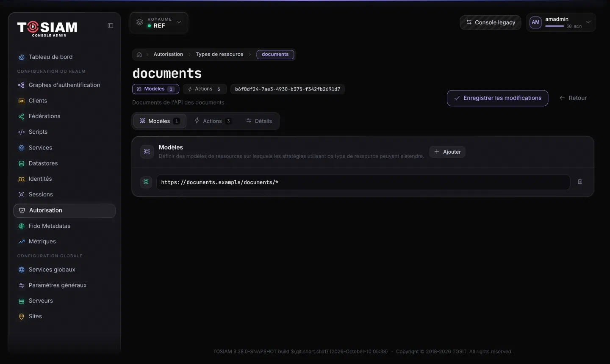610x364 pixels.
Task: Click the Autorisation breadcrumb link
Action: 168,55
